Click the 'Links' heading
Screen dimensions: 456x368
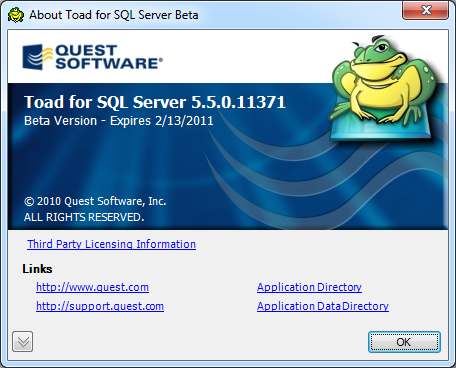coord(37,269)
